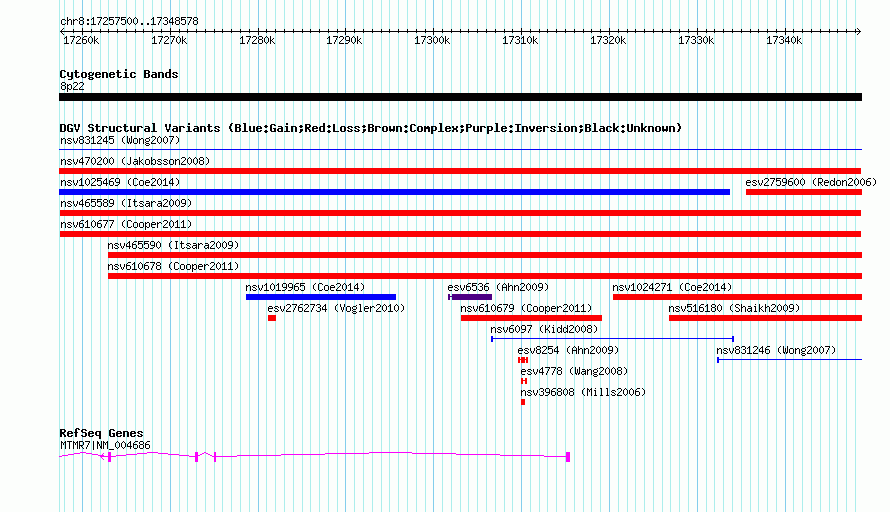Open the MTMR7|NM_004686 gene label

pyautogui.click(x=105, y=446)
